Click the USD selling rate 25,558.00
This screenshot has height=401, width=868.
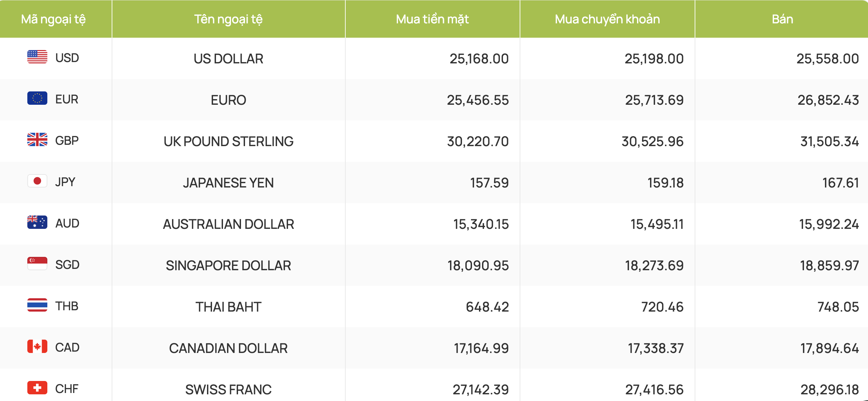[x=828, y=59]
